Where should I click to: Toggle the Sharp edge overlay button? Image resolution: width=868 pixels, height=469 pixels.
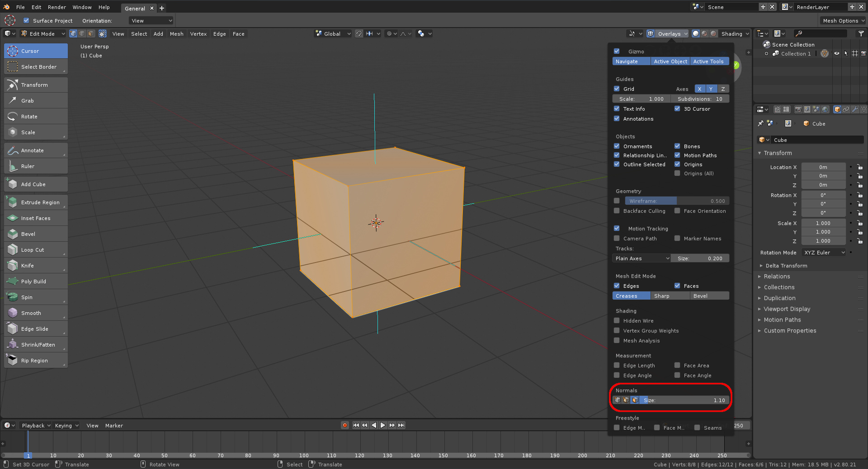coord(670,296)
